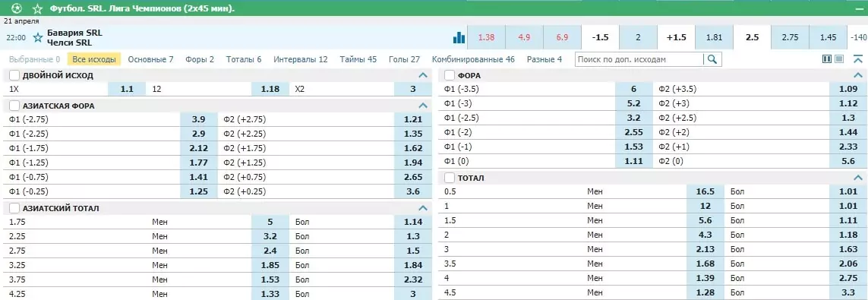Screen dimensions: 868x300
Task: Tick the ДВОЙНОЙ ИСХОД checkbox
Action: (14, 75)
